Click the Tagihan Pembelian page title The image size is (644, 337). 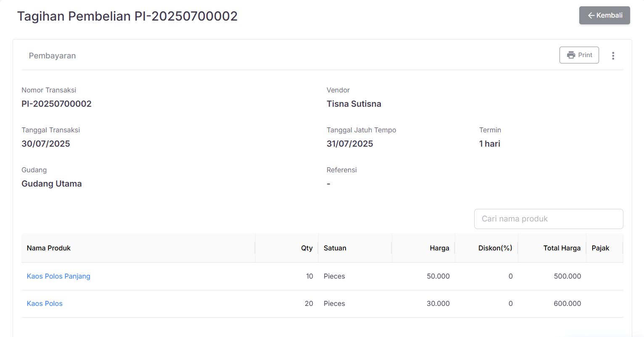pos(127,16)
